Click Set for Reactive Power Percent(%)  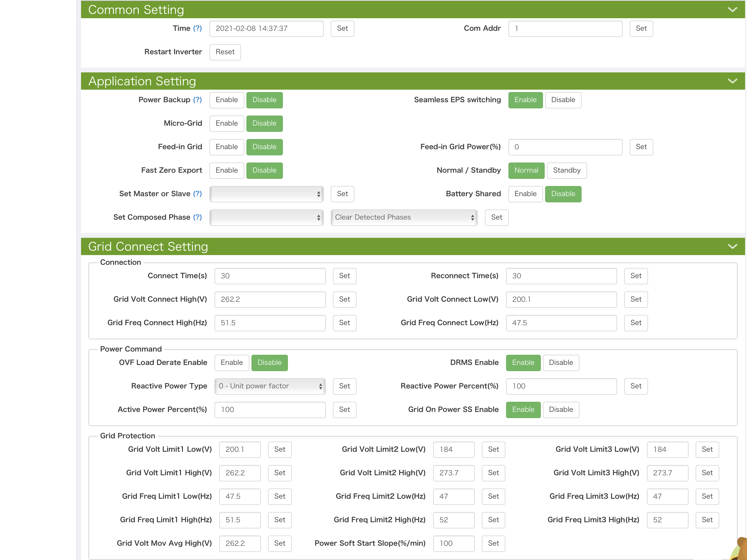(x=636, y=386)
